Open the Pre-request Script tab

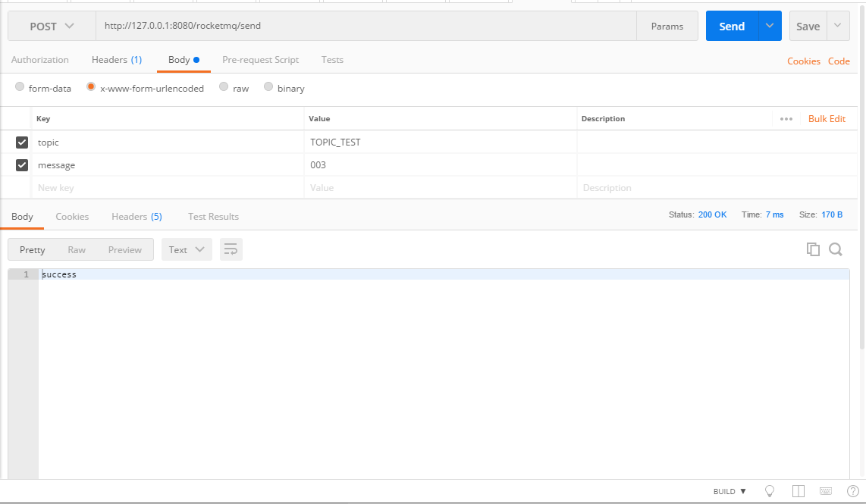coord(260,60)
